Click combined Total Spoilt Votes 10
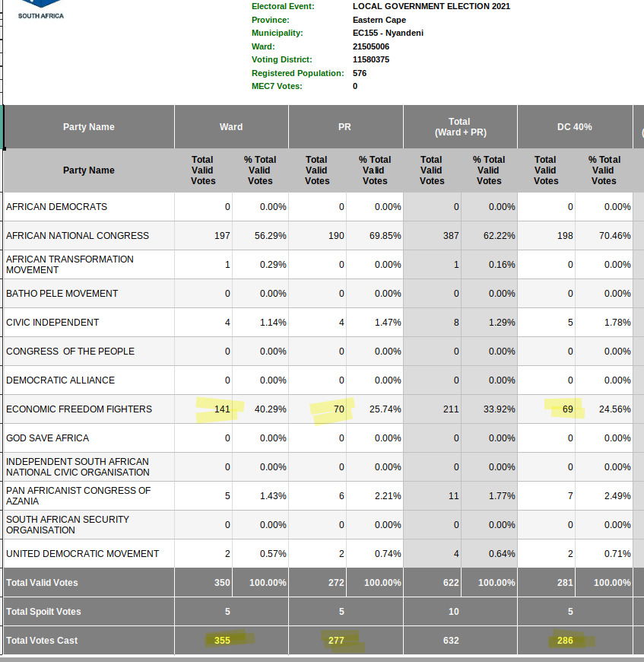644x662 pixels. [x=454, y=612]
